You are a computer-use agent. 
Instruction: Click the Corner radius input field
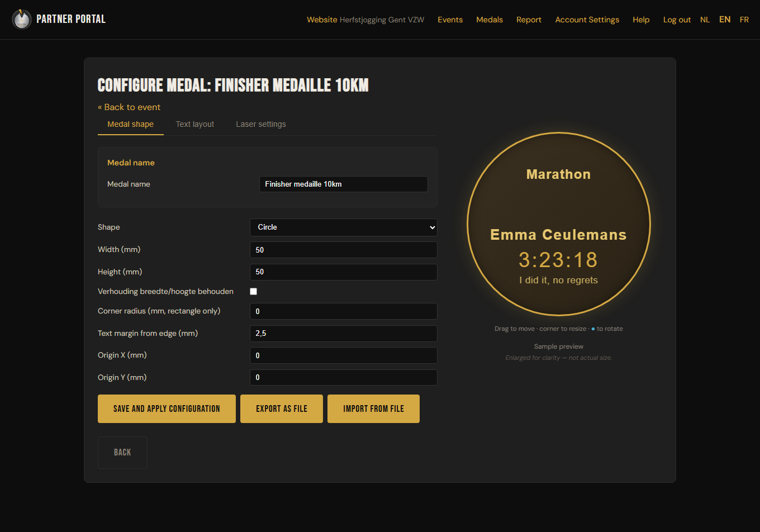point(343,311)
